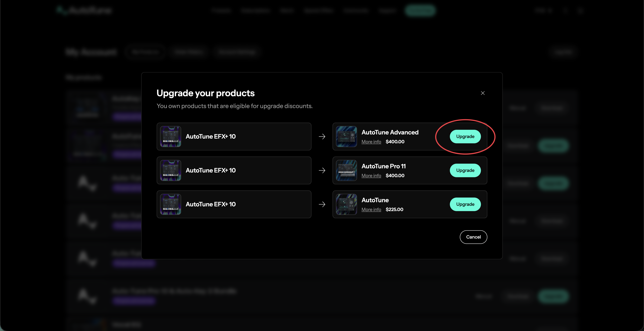Click the "$225.00" price text
The image size is (644, 331).
[x=394, y=210]
